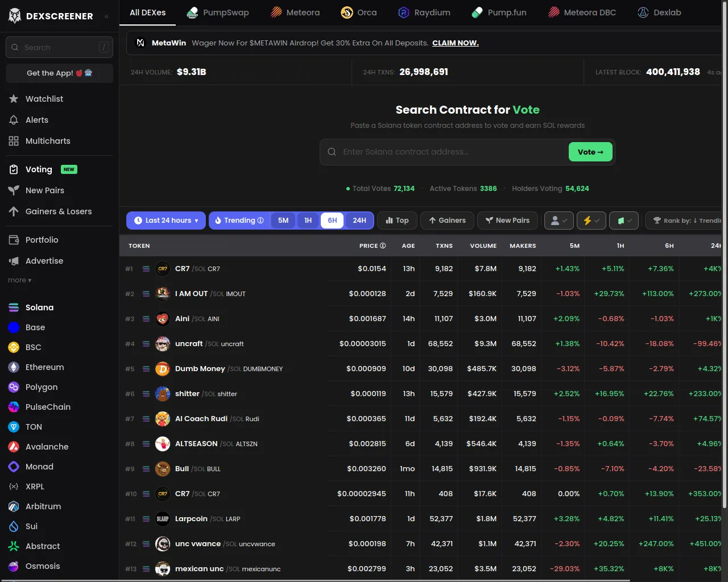Viewport: 728px width, 582px height.
Task: Toggle the lightning boost filter checkbox
Action: 591,221
